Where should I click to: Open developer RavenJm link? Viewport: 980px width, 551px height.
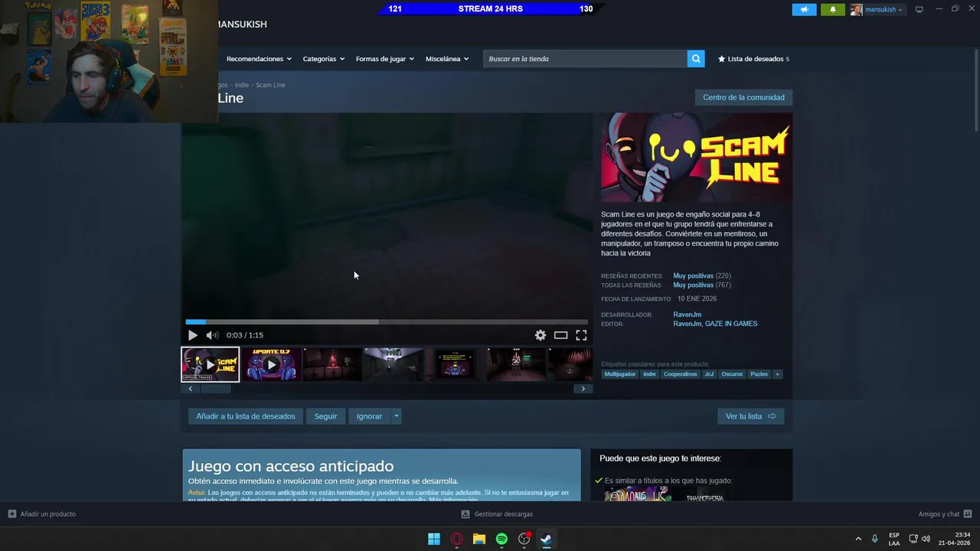point(687,315)
